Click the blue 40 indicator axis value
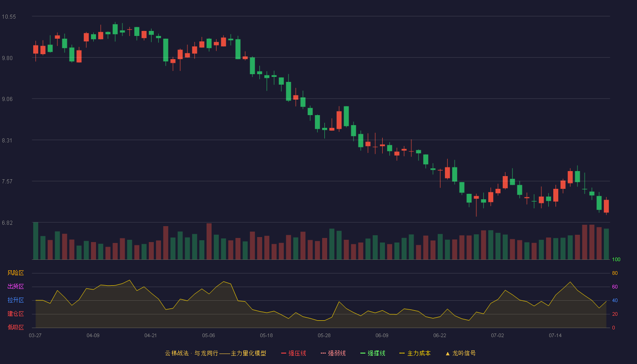Screen dimensions: 637x364 (615, 300)
